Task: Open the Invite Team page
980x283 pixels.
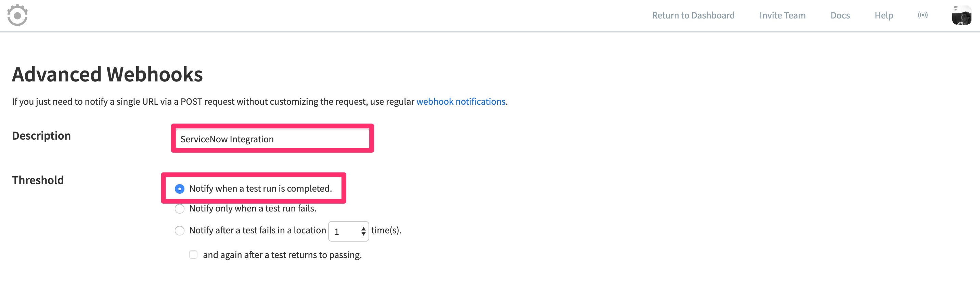Action: (782, 15)
